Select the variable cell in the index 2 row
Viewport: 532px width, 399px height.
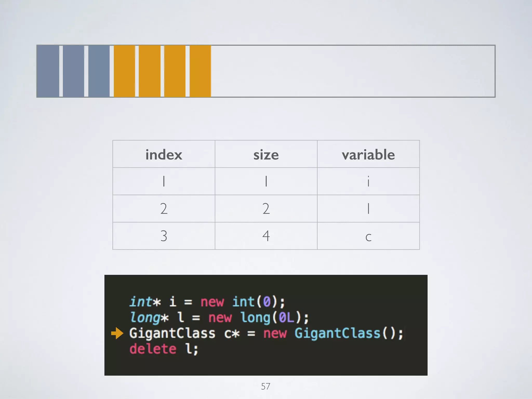[x=368, y=209]
